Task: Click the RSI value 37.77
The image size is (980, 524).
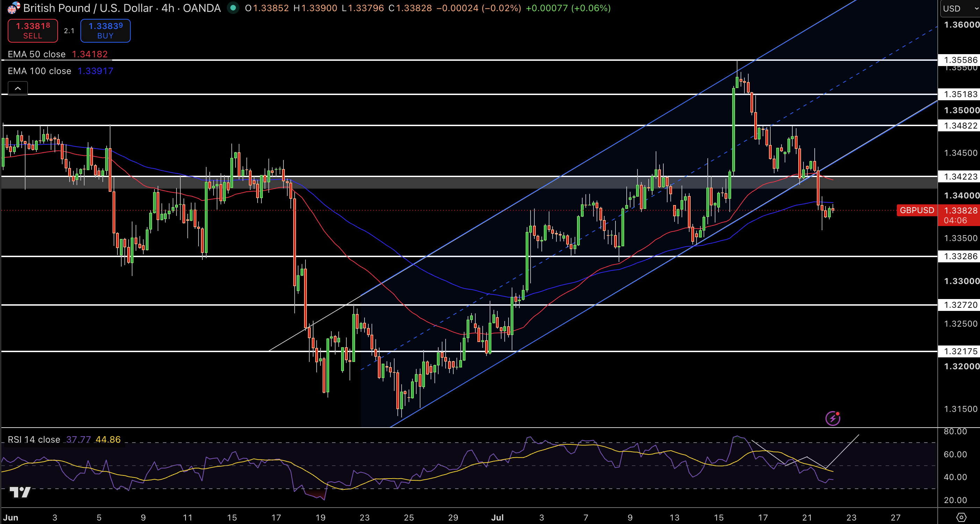Action: 78,439
